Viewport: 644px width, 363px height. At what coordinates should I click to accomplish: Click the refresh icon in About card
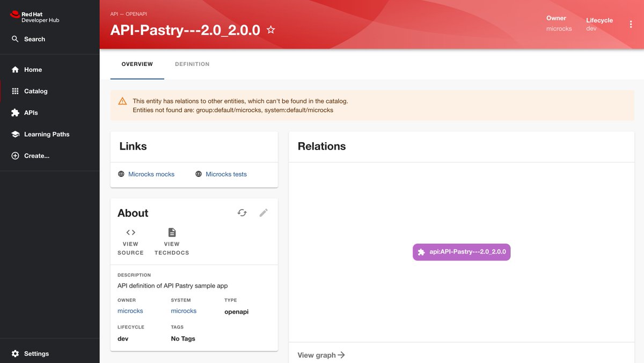[x=242, y=212]
